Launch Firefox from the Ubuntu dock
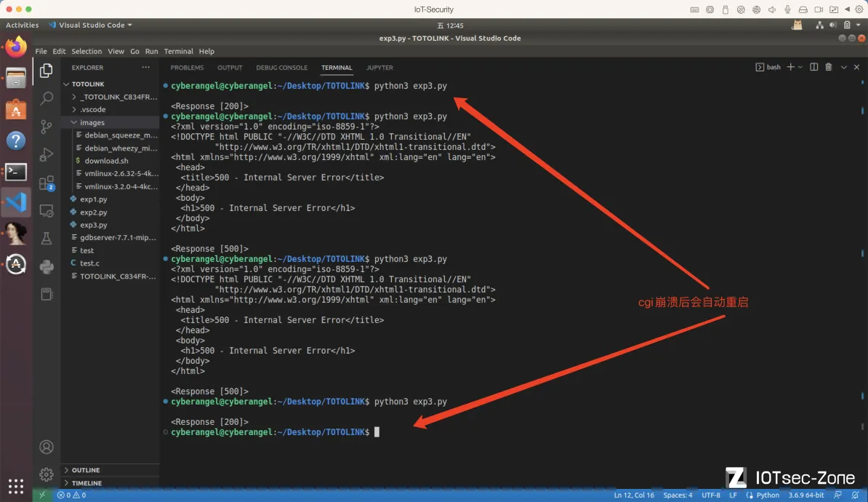This screenshot has width=868, height=502. coord(16,47)
